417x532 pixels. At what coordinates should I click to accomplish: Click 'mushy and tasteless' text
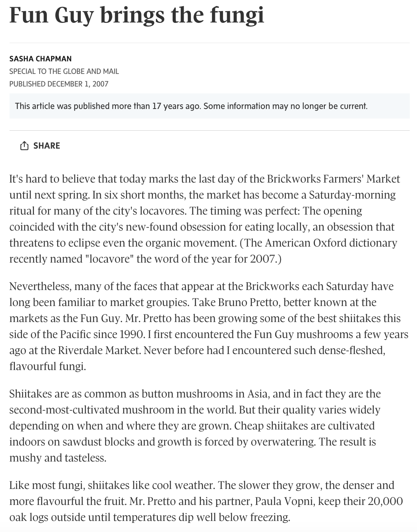tap(57, 458)
